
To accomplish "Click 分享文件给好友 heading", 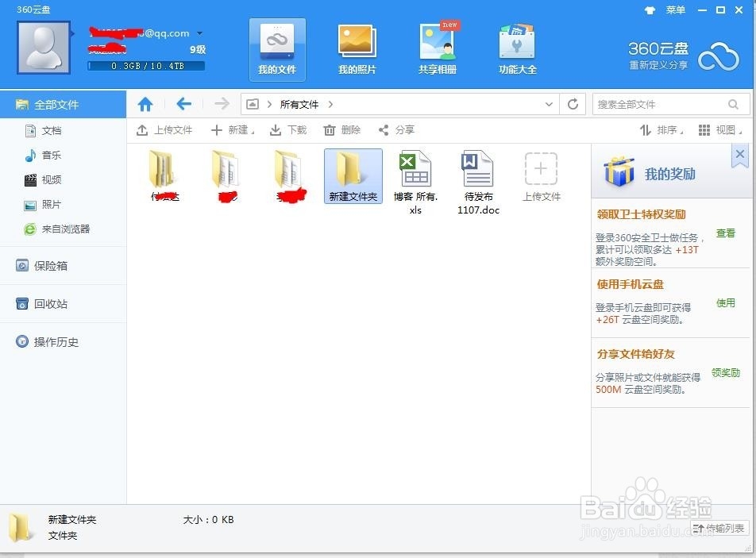I will pyautogui.click(x=635, y=354).
